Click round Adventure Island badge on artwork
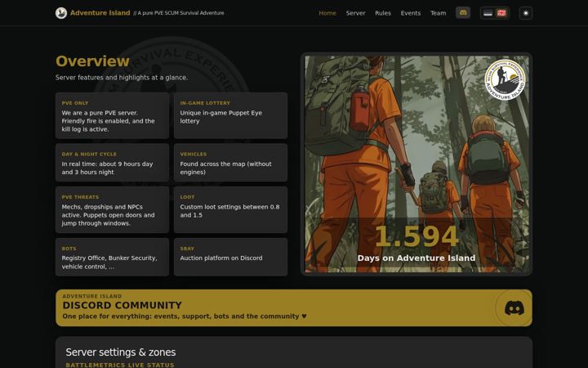 click(505, 80)
